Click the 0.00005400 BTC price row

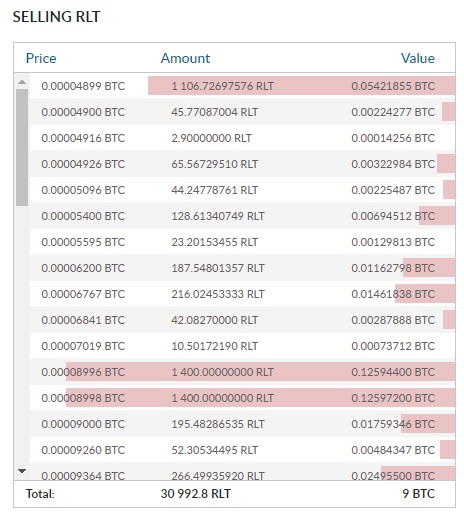(x=243, y=216)
